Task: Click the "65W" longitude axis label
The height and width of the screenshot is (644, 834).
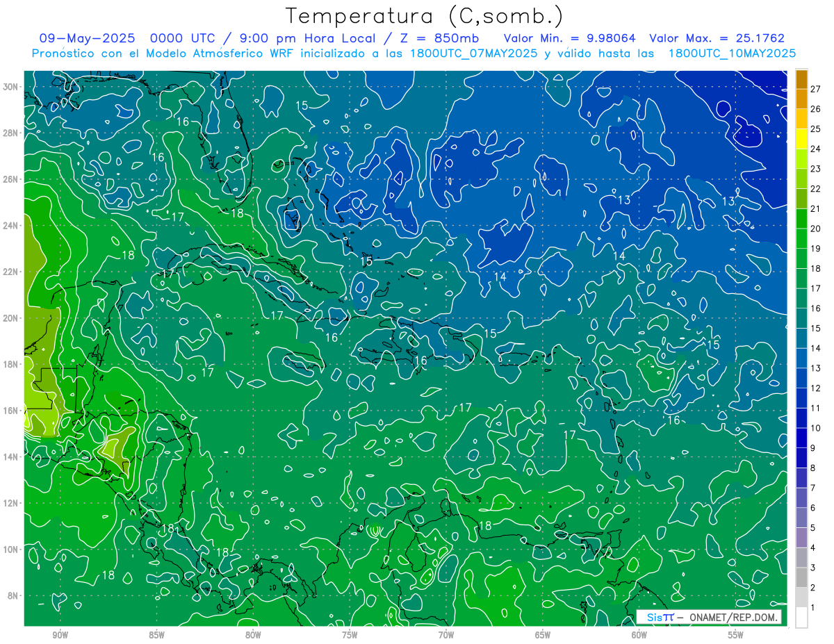Action: (543, 635)
